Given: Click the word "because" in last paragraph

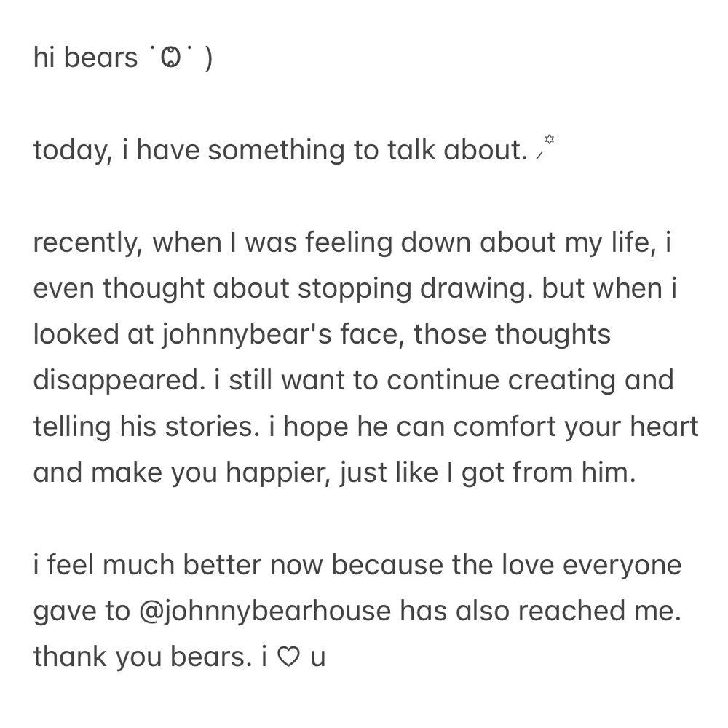Looking at the screenshot, I should coord(387,566).
